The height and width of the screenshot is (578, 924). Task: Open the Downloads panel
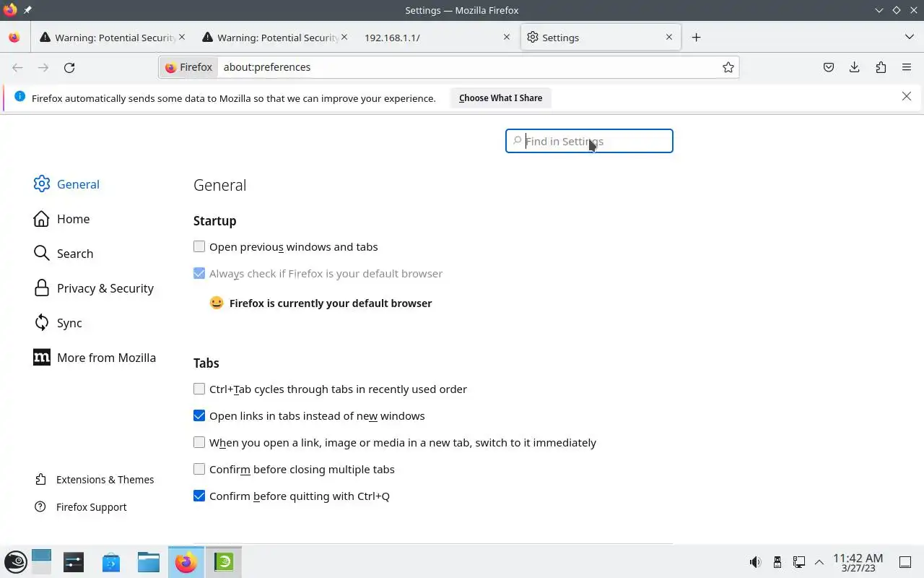(855, 67)
